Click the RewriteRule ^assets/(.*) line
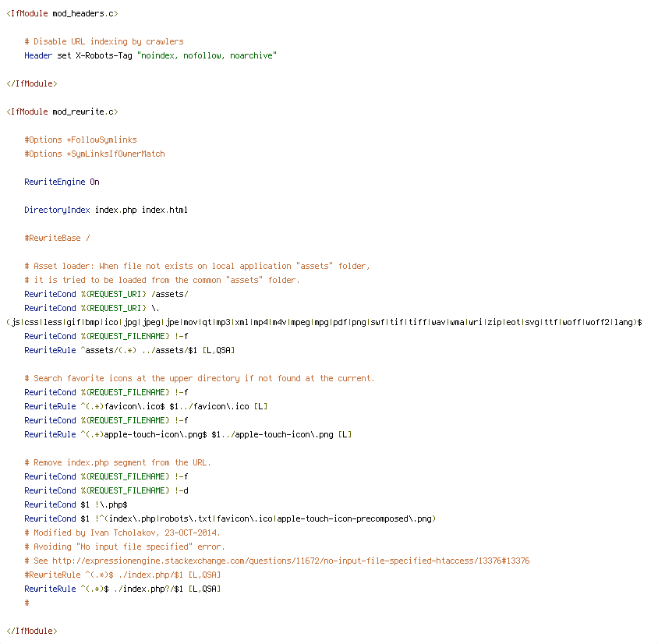 (x=129, y=350)
